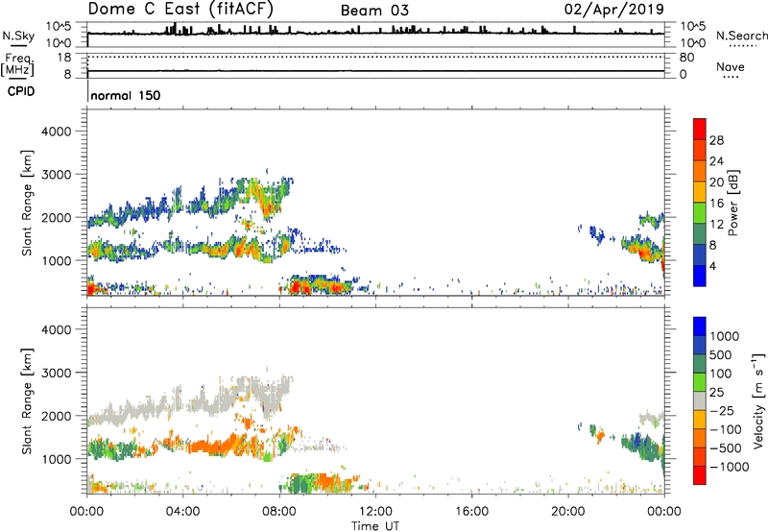Click the dotted line sample under Nave

click(x=731, y=77)
